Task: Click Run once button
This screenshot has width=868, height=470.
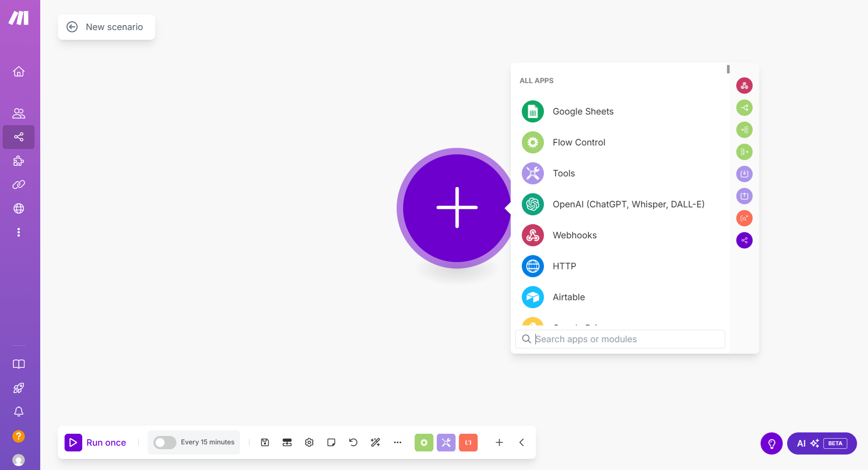Action: coord(96,443)
